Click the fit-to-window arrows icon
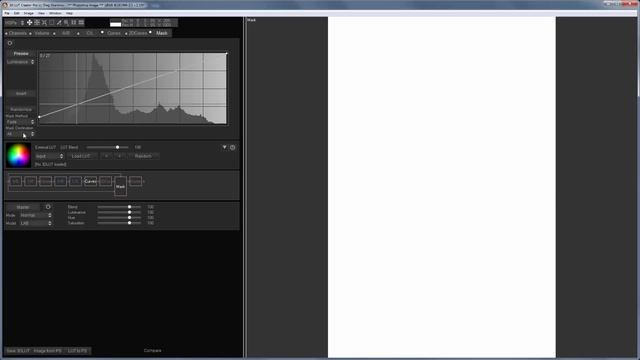This screenshot has width=640, height=360. coord(44,22)
